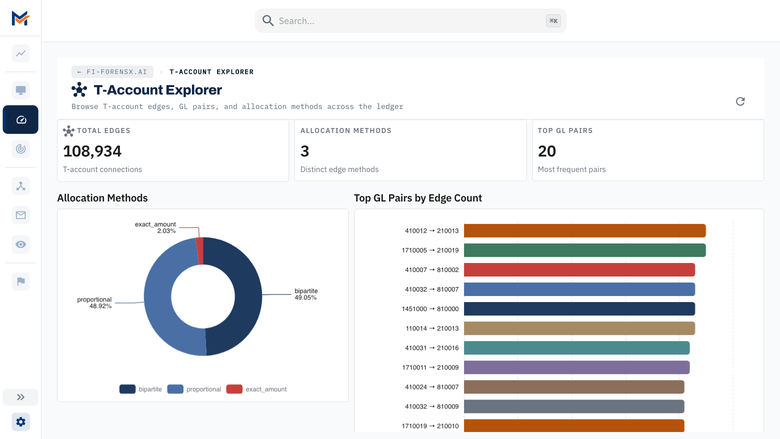Screen dimensions: 780x439
Task: Click the 'proportional 48.92%' chart label
Action: 95,303
